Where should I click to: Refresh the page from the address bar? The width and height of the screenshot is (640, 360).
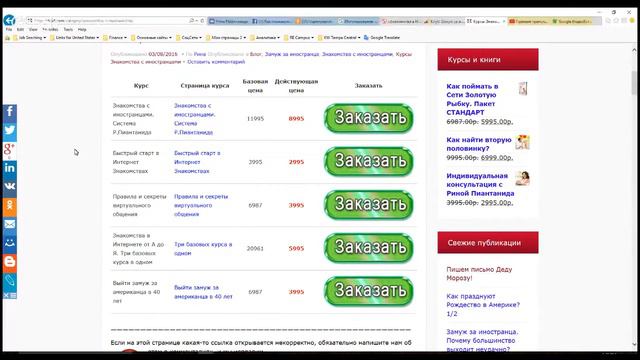tap(202, 20)
